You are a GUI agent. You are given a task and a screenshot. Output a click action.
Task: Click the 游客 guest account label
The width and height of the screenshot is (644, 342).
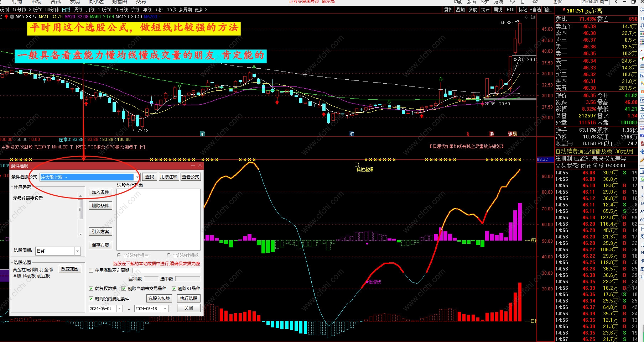pos(557,2)
